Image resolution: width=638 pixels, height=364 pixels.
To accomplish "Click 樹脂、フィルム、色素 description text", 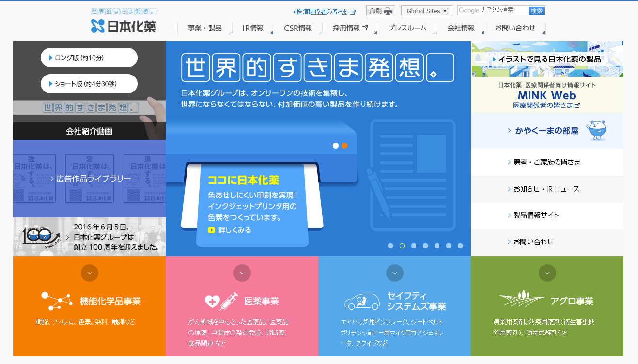I will coord(85,322).
